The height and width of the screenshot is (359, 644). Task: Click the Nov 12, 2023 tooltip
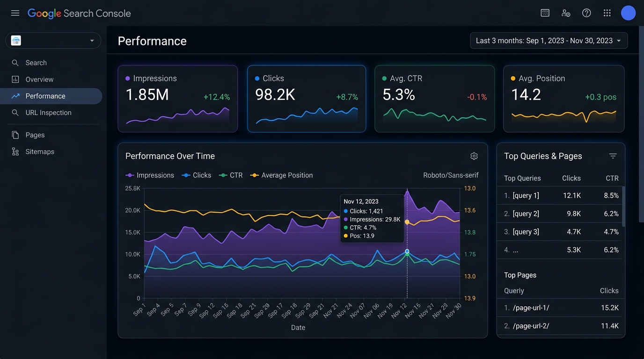pos(372,219)
